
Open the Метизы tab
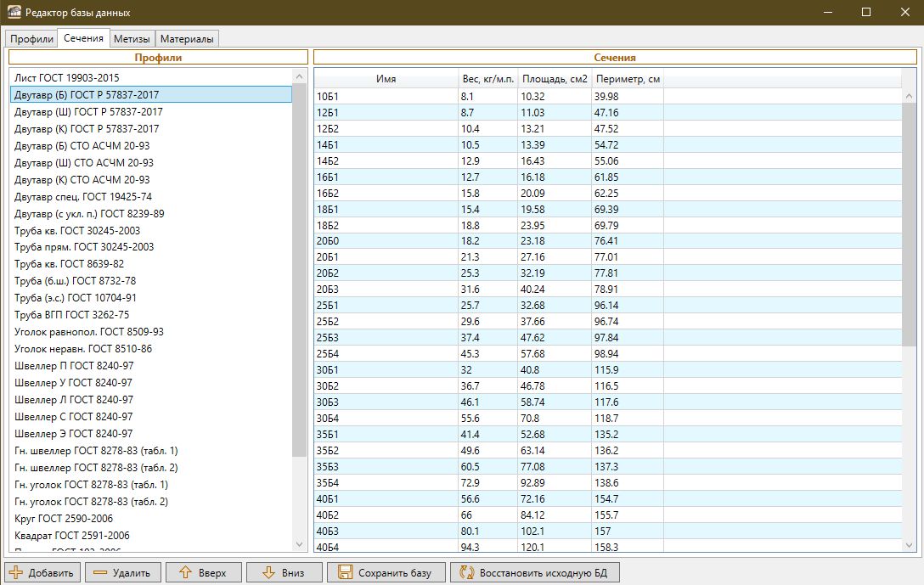[132, 39]
